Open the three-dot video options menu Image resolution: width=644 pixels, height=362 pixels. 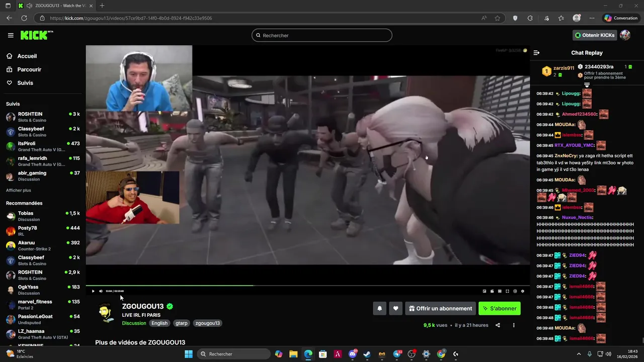[514, 325]
